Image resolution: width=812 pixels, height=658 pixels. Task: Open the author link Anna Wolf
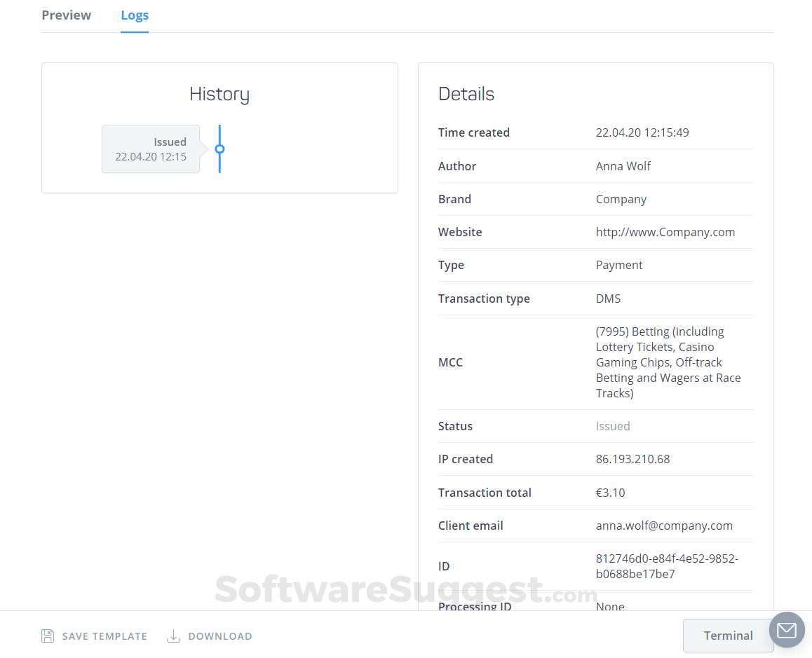point(623,166)
